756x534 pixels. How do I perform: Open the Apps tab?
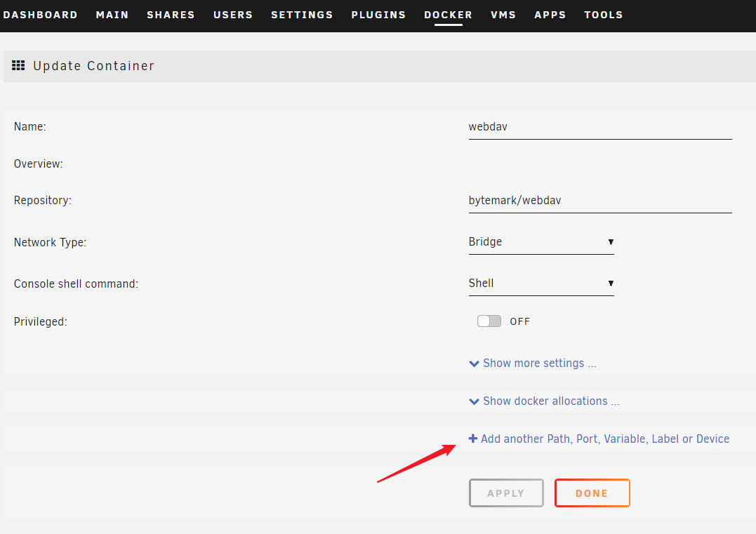(x=550, y=15)
